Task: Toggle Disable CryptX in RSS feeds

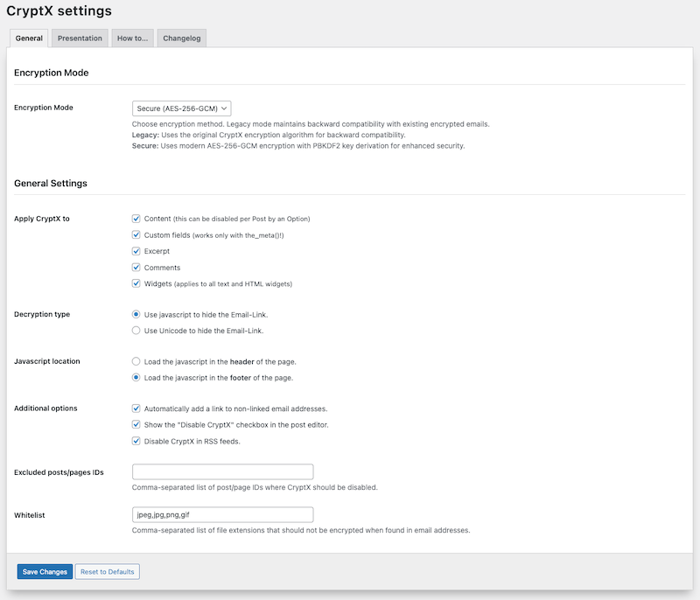Action: click(x=136, y=441)
